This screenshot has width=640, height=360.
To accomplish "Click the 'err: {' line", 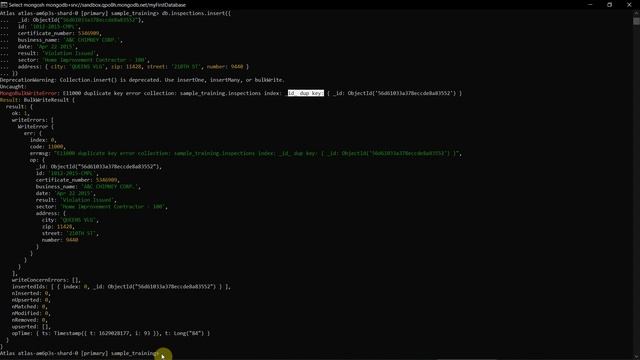I will (33, 133).
